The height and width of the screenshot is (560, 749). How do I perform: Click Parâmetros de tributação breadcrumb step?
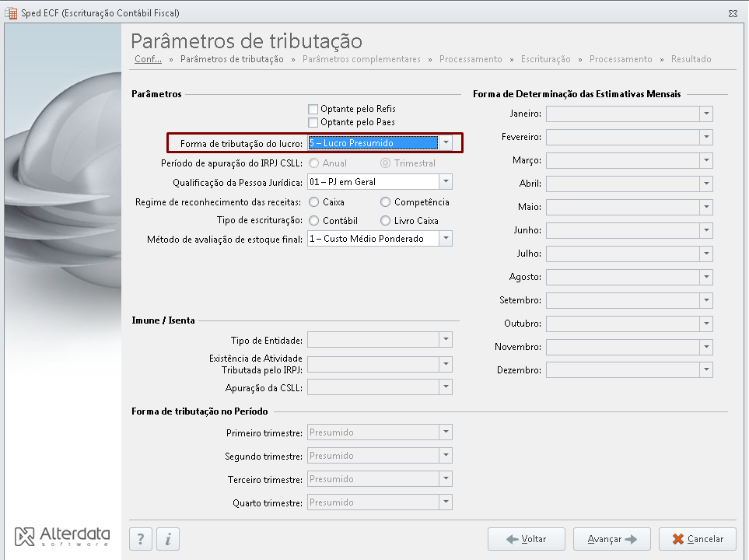pyautogui.click(x=232, y=59)
